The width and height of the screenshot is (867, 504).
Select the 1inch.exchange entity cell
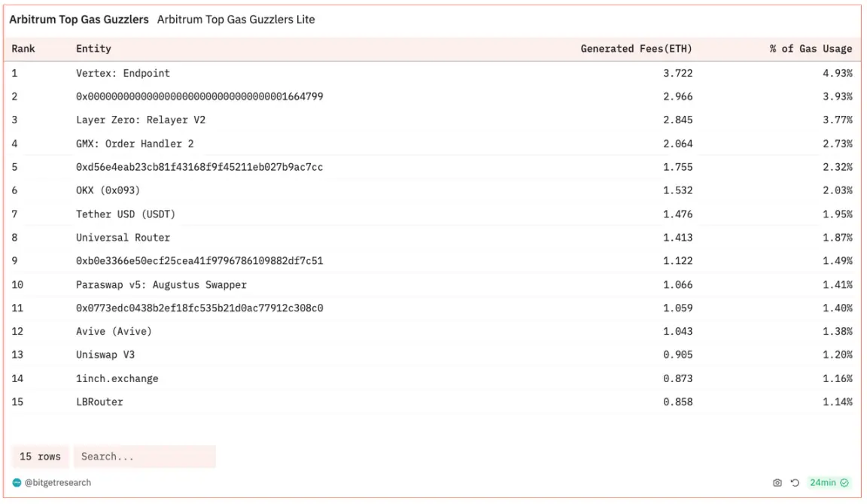(x=117, y=378)
